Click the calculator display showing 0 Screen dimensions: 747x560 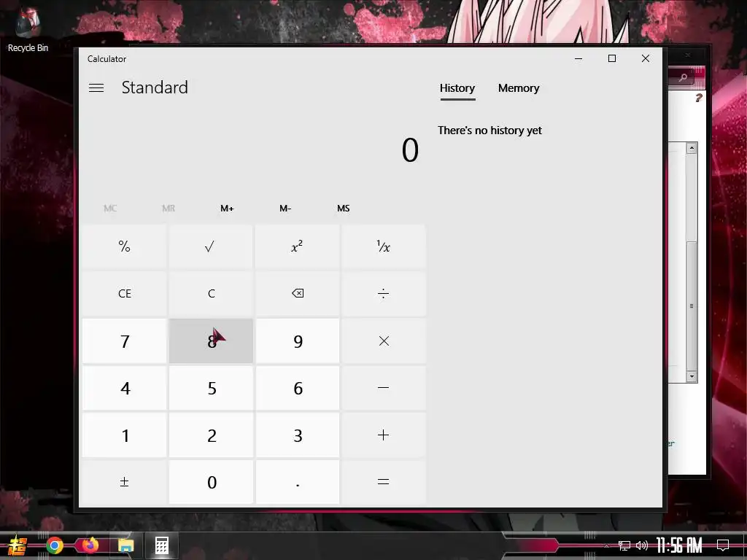coord(410,150)
